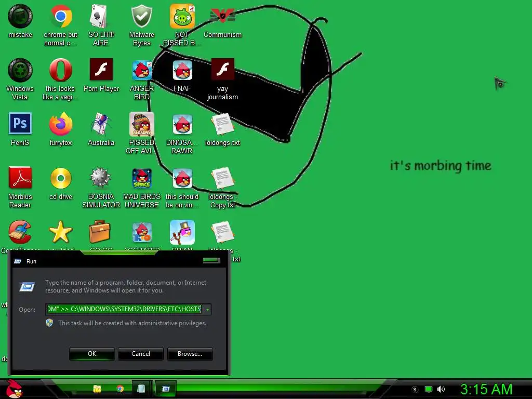The image size is (532, 399).
Task: Show hidden system tray icons
Action: [x=415, y=390]
